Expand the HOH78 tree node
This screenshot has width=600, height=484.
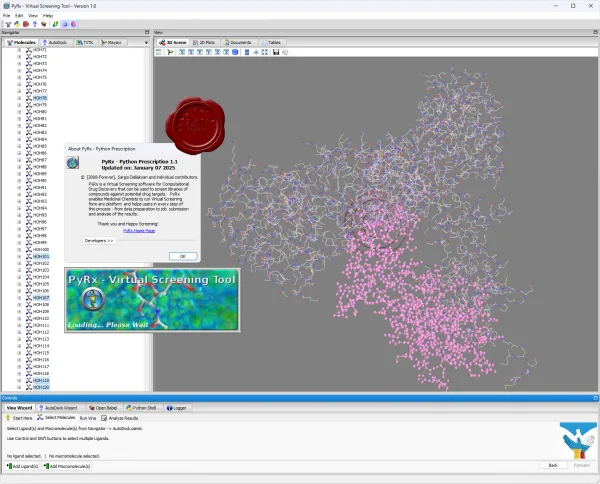(x=19, y=98)
